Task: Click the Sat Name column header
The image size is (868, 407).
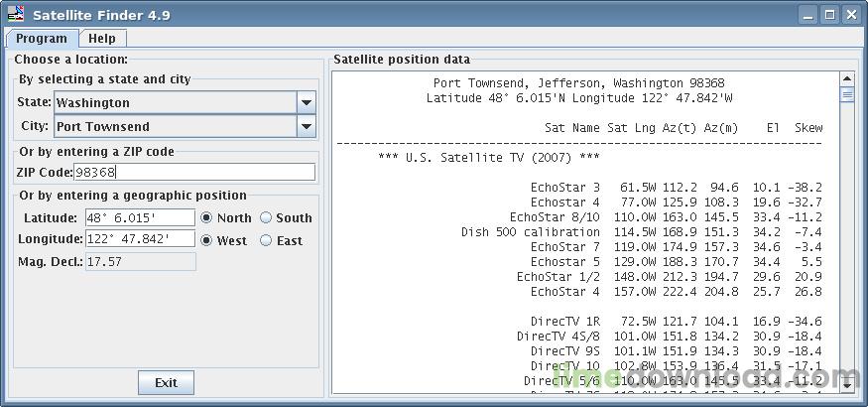Action: 571,128
